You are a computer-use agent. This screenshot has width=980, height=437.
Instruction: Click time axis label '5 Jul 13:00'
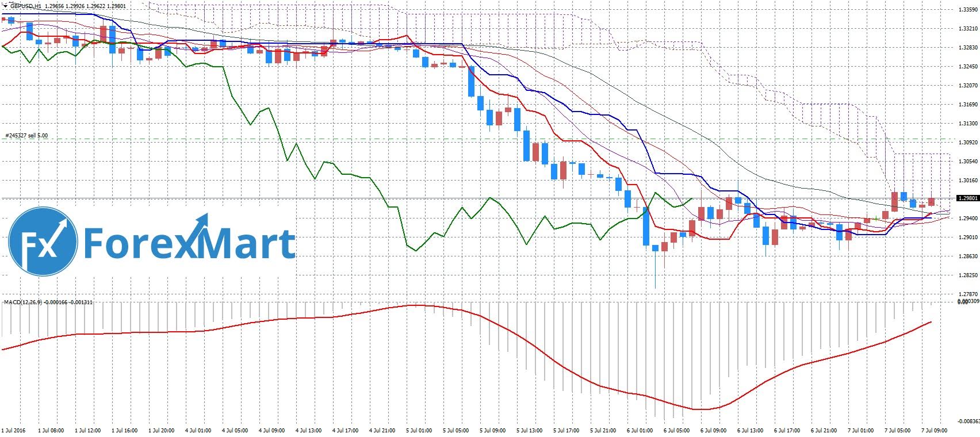tap(529, 430)
